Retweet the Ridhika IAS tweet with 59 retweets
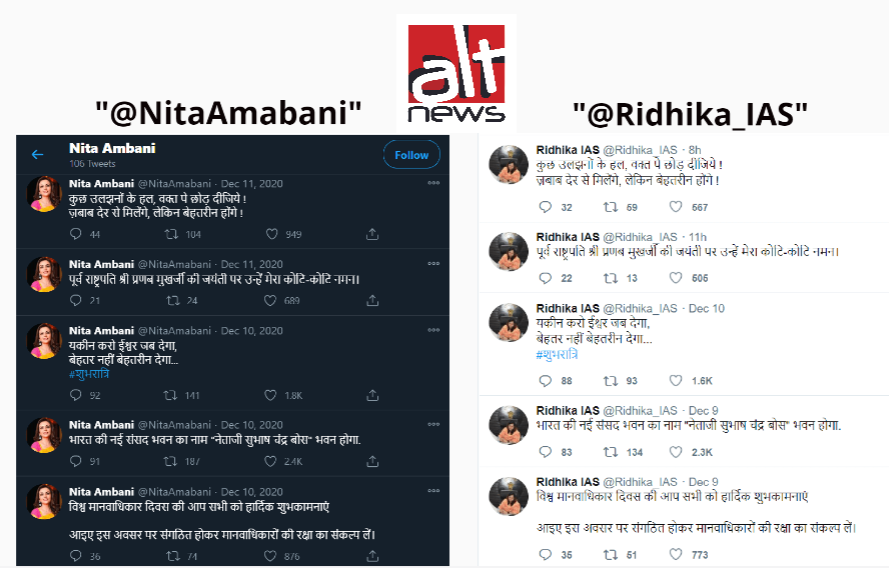Screen dimensions: 889x568 611,207
